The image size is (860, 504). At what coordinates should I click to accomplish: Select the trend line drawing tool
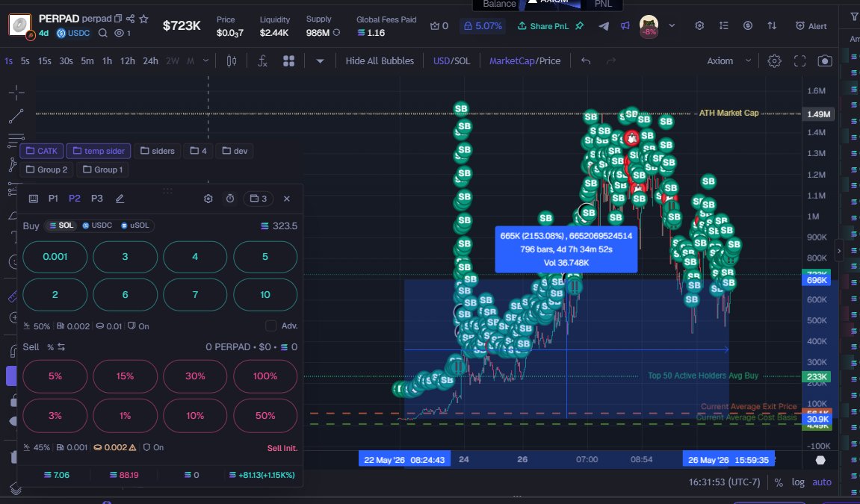[x=16, y=116]
